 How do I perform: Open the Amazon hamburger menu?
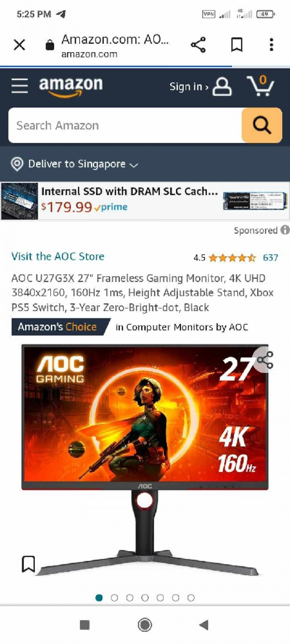pyautogui.click(x=19, y=86)
